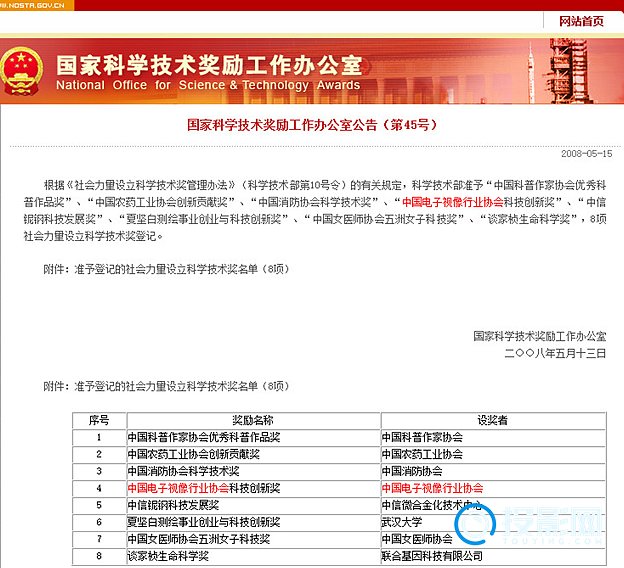Open the 网站首页 homepage link
The height and width of the screenshot is (568, 624).
(581, 21)
